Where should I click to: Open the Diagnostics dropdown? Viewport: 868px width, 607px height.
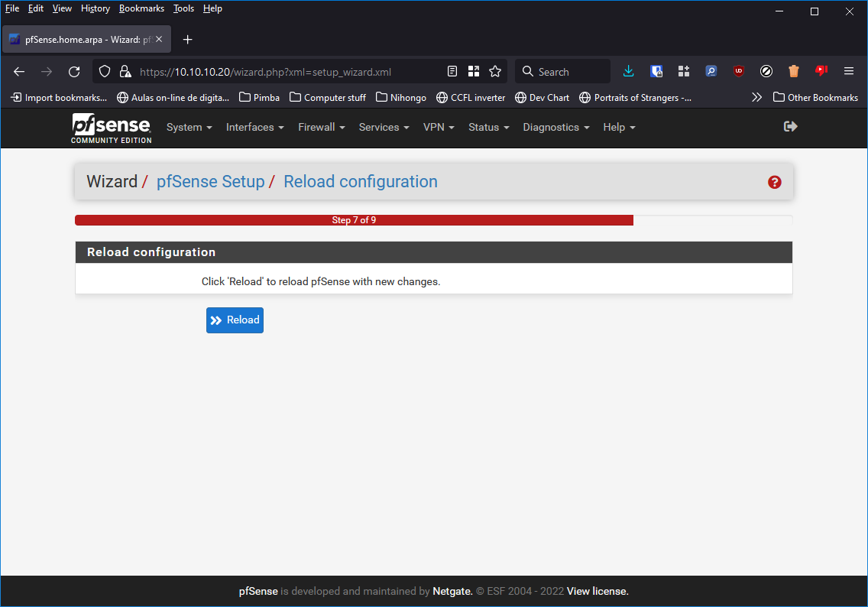click(555, 127)
